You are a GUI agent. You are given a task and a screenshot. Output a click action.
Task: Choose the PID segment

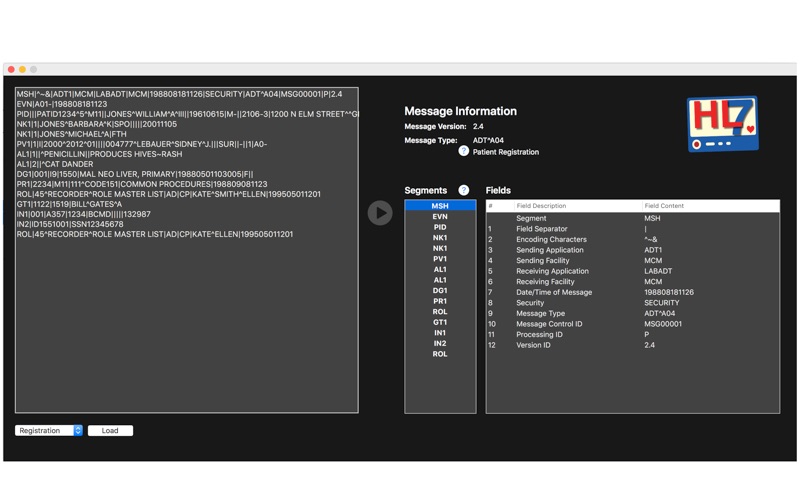pos(440,228)
